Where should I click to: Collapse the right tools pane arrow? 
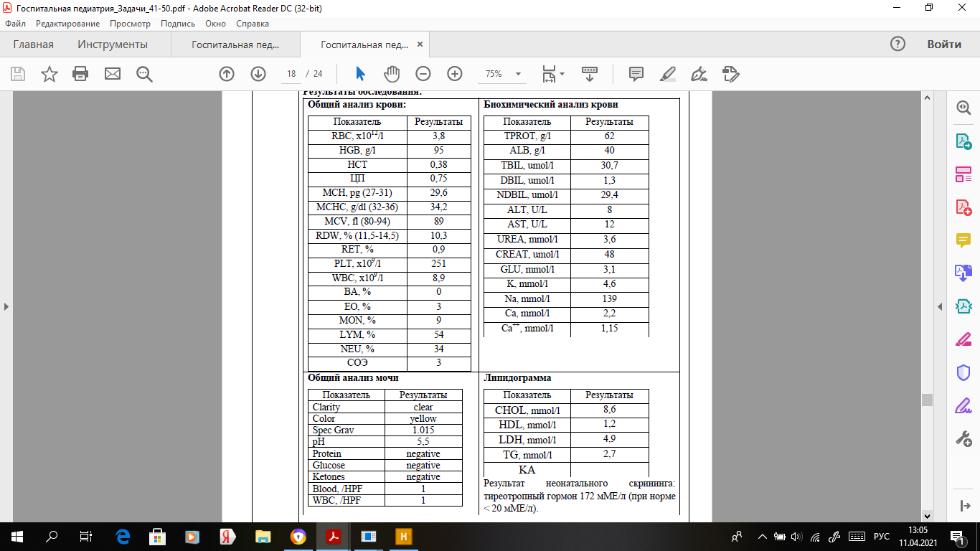[940, 306]
